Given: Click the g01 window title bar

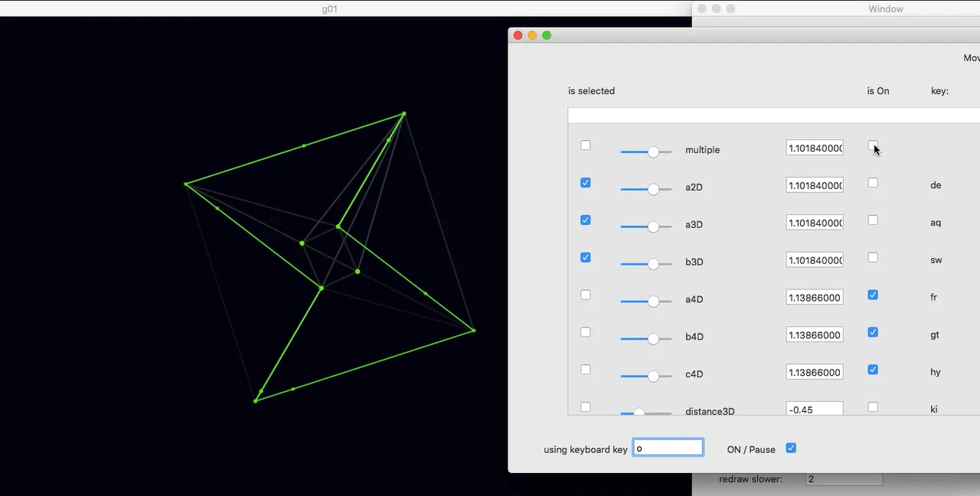Looking at the screenshot, I should [345, 8].
